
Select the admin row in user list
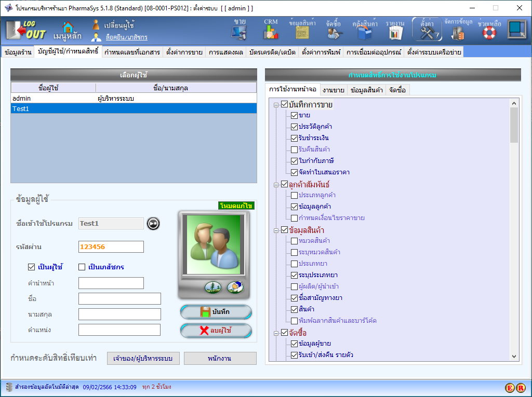click(x=134, y=98)
